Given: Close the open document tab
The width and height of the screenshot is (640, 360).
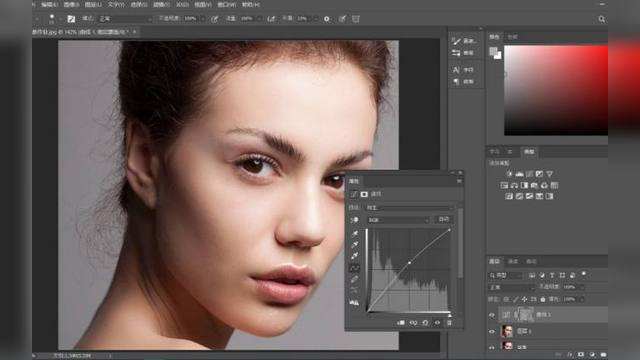Looking at the screenshot, I should pyautogui.click(x=134, y=31).
